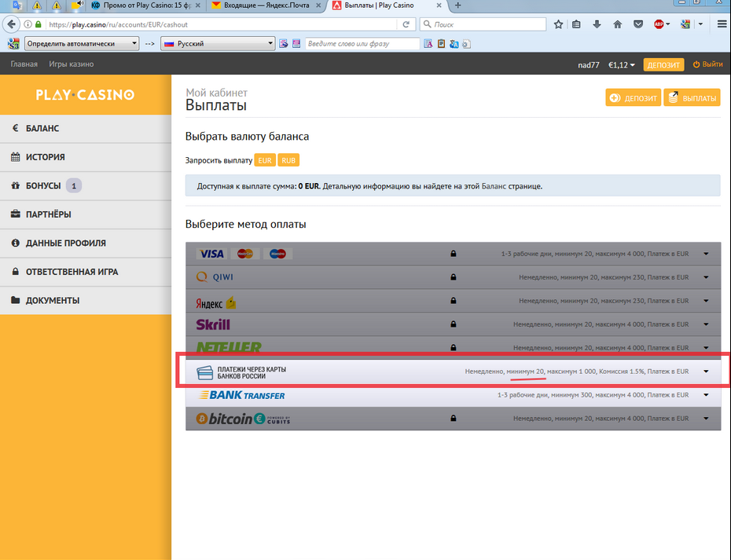Image resolution: width=731 pixels, height=560 pixels.
Task: Click the browser bookmark star icon
Action: coord(558,24)
